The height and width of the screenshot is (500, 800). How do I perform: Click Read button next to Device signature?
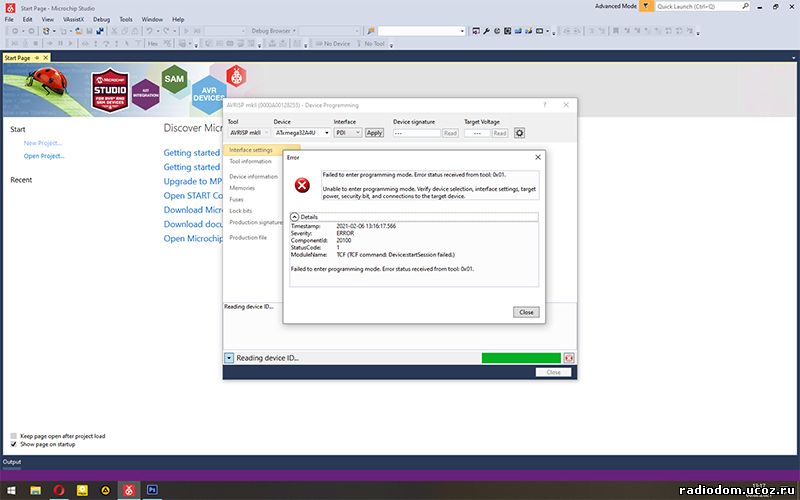coord(450,133)
